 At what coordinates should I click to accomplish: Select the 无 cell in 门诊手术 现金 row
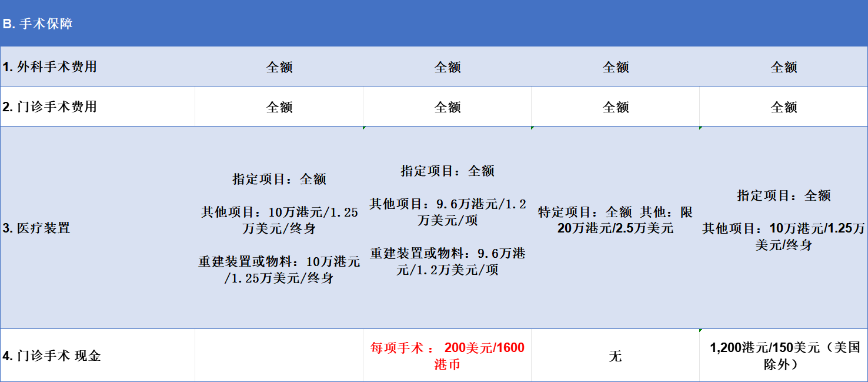coord(615,356)
